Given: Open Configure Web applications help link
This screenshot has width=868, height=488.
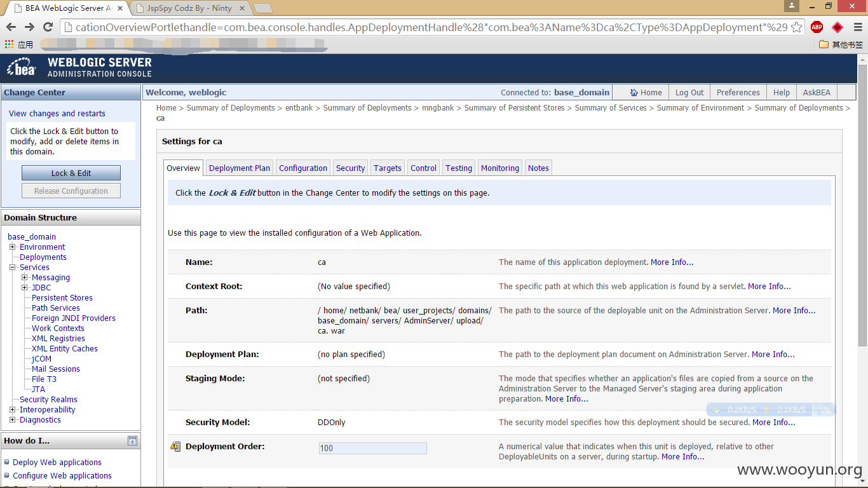Looking at the screenshot, I should tap(62, 475).
